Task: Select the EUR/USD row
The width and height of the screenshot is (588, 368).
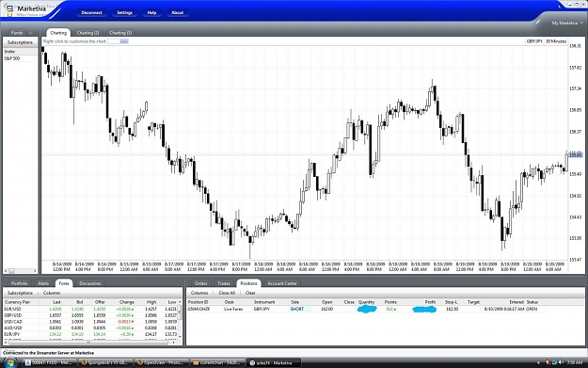Action: coord(90,309)
